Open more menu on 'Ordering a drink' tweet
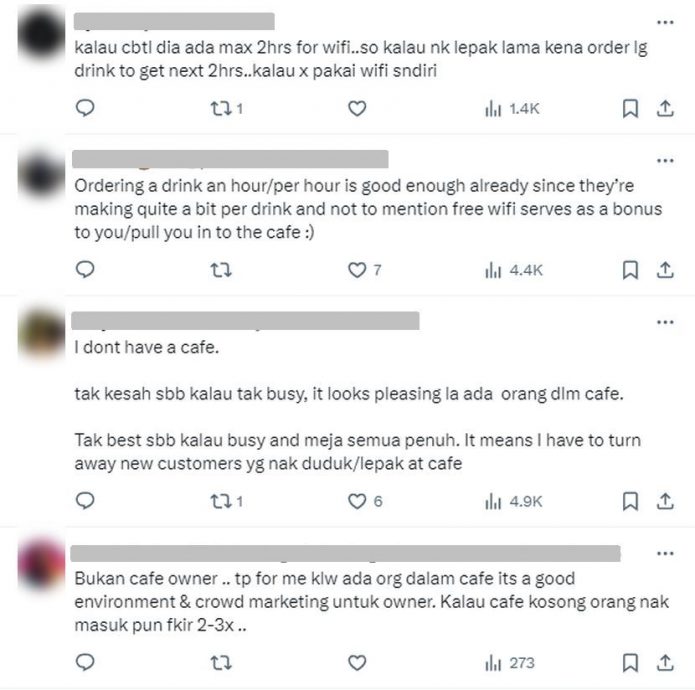The height and width of the screenshot is (690, 695). tap(665, 160)
